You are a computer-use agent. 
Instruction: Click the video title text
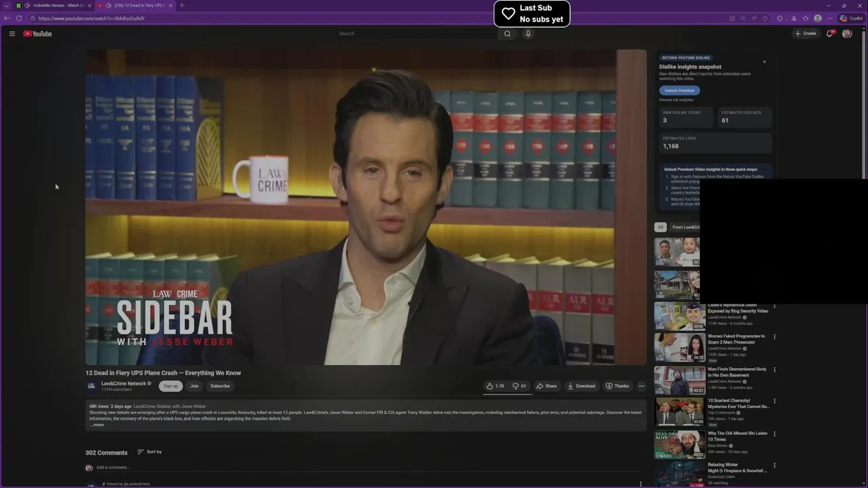pyautogui.click(x=163, y=373)
